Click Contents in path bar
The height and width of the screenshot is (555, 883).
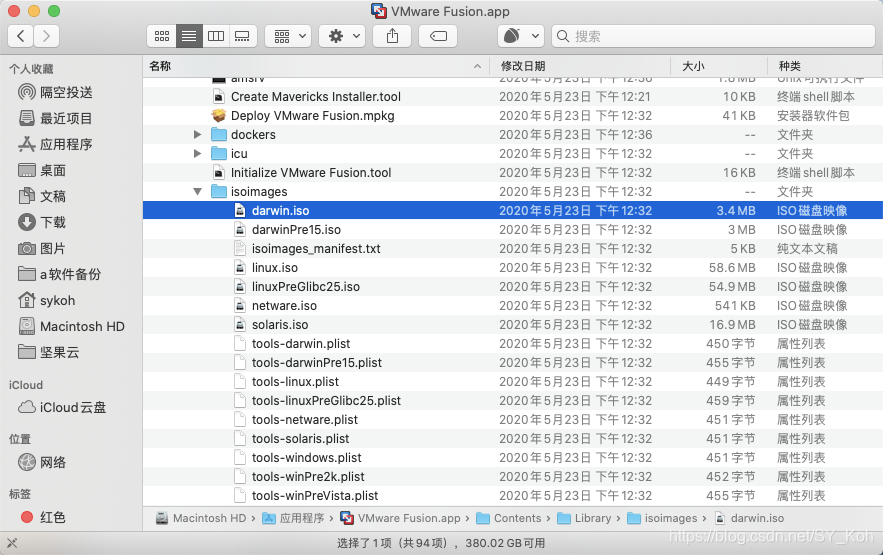[x=509, y=518]
